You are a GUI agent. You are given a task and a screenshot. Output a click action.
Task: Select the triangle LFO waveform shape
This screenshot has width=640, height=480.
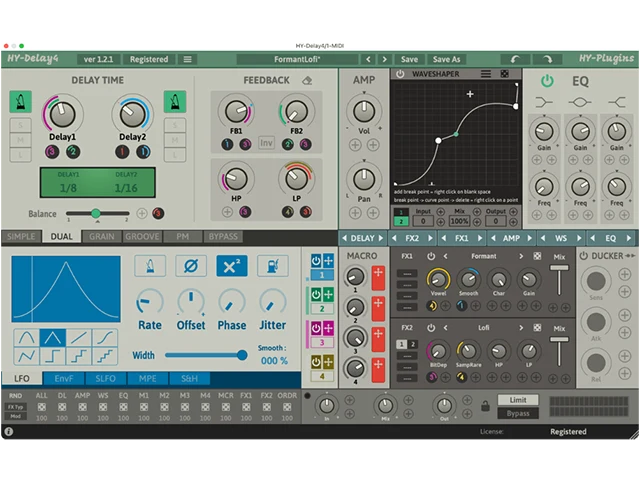point(53,338)
